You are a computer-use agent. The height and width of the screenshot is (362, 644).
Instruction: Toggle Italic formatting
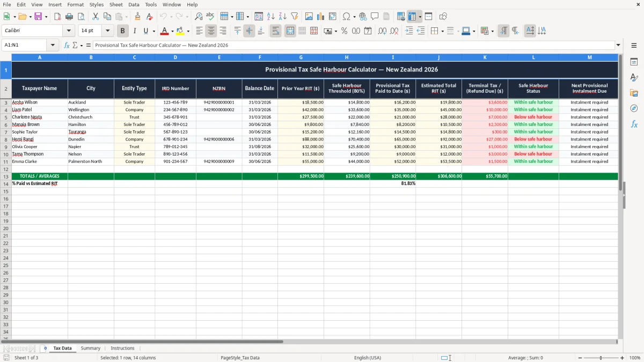pos(134,31)
